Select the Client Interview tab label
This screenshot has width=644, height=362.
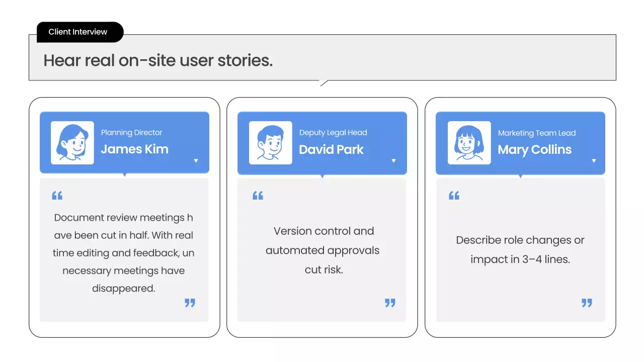click(78, 32)
